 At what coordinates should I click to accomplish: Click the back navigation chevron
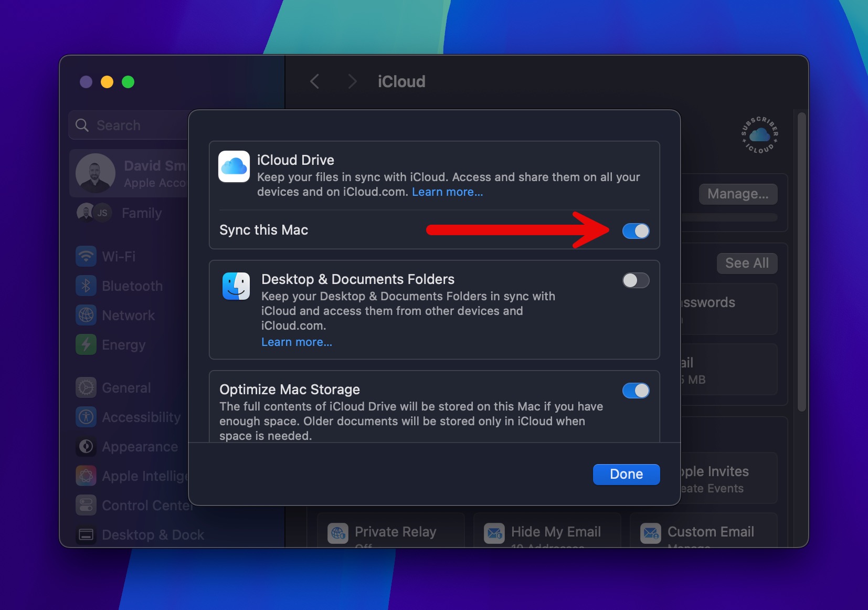point(314,81)
